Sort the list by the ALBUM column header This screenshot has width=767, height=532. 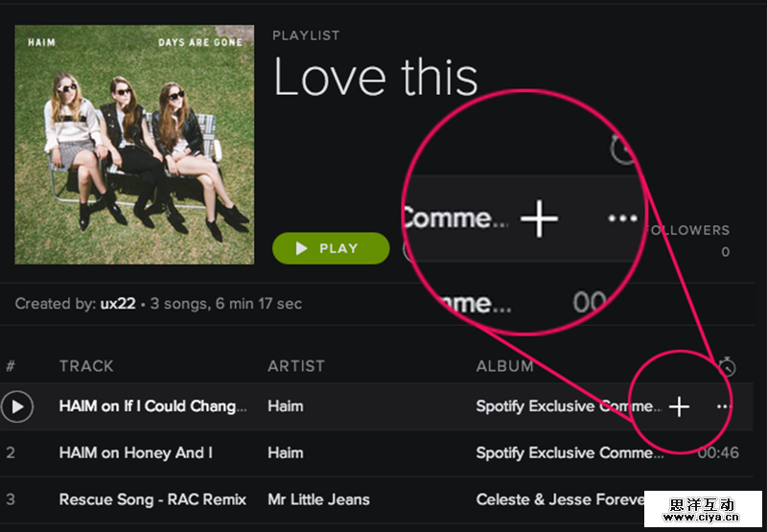(x=504, y=366)
